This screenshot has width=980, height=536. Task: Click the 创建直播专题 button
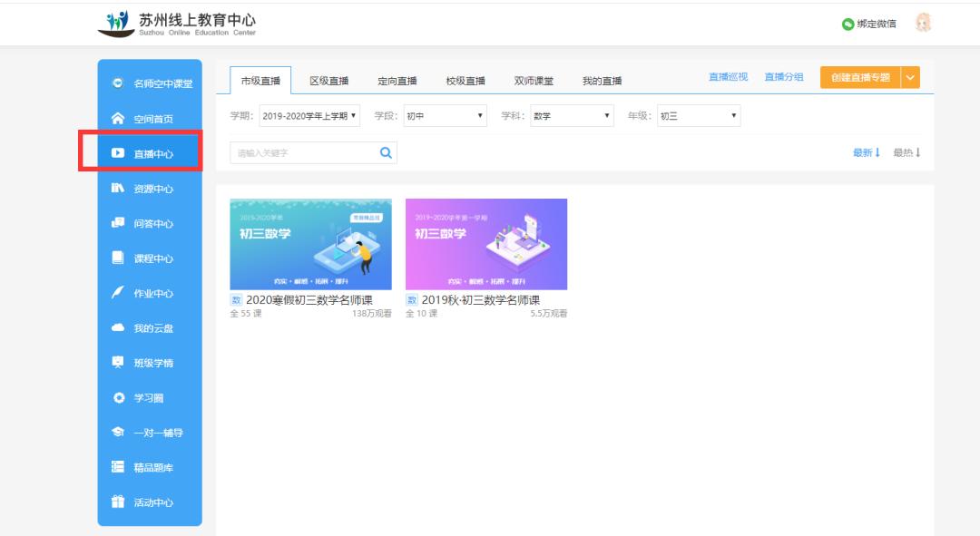[x=859, y=79]
